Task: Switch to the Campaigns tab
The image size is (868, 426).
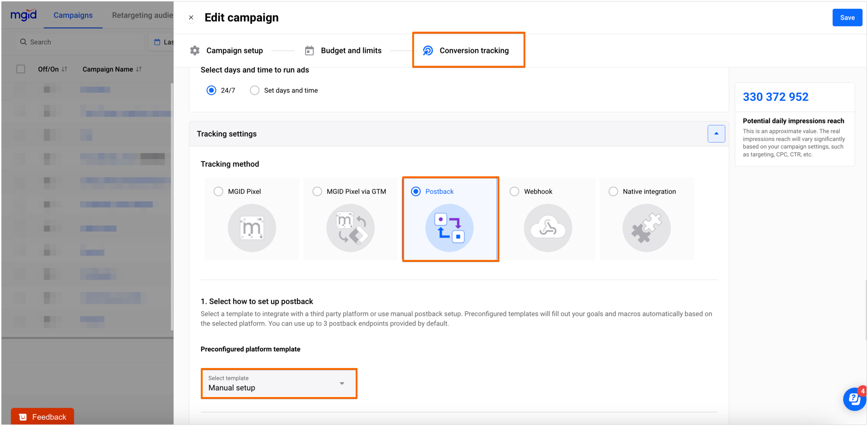Action: (73, 15)
